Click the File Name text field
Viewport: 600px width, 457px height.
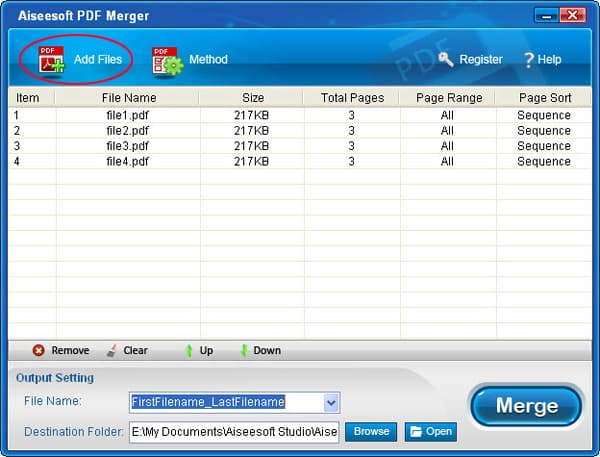click(225, 403)
